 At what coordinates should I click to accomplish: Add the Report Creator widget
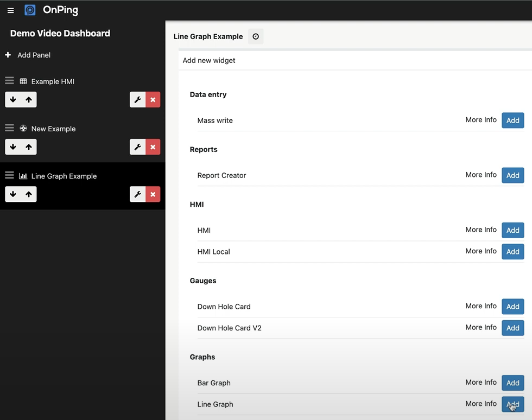[512, 175]
